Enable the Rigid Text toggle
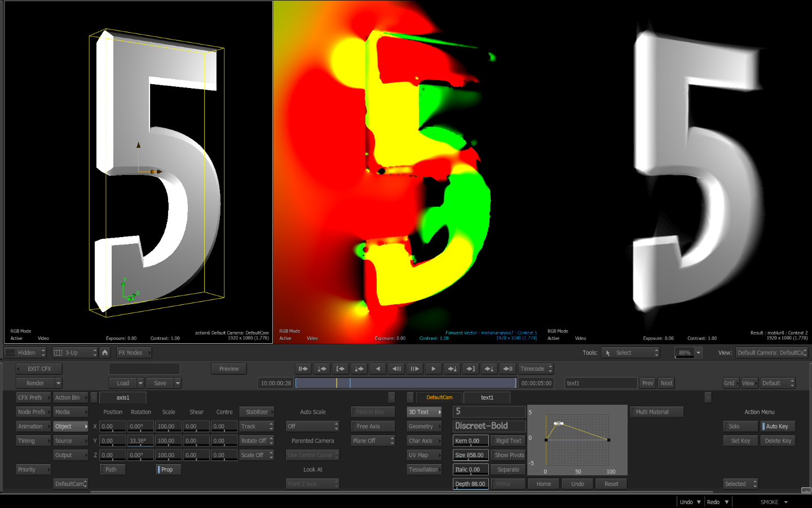Image resolution: width=812 pixels, height=508 pixels. click(508, 441)
